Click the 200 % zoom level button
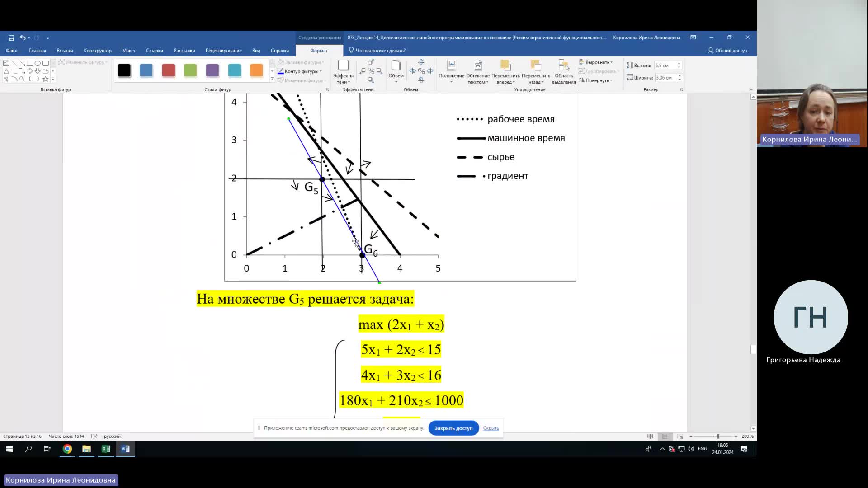Image resolution: width=868 pixels, height=488 pixels. click(747, 436)
